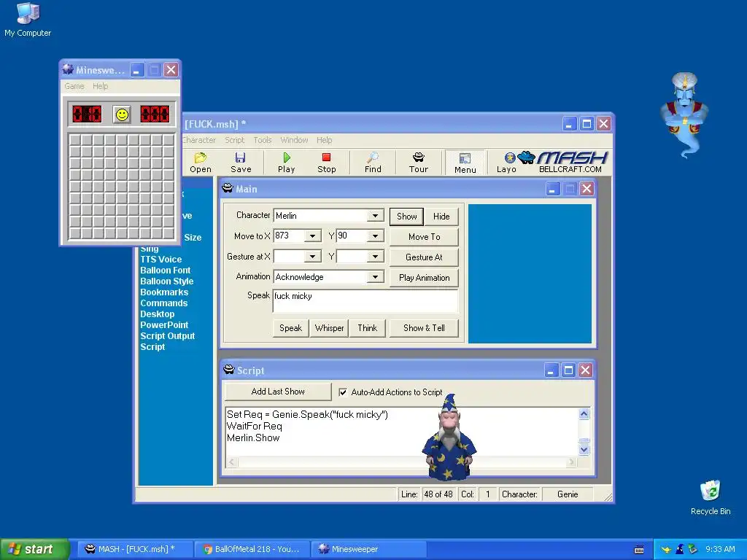Open the Help menu in MASH
The width and height of the screenshot is (747, 560).
[325, 140]
